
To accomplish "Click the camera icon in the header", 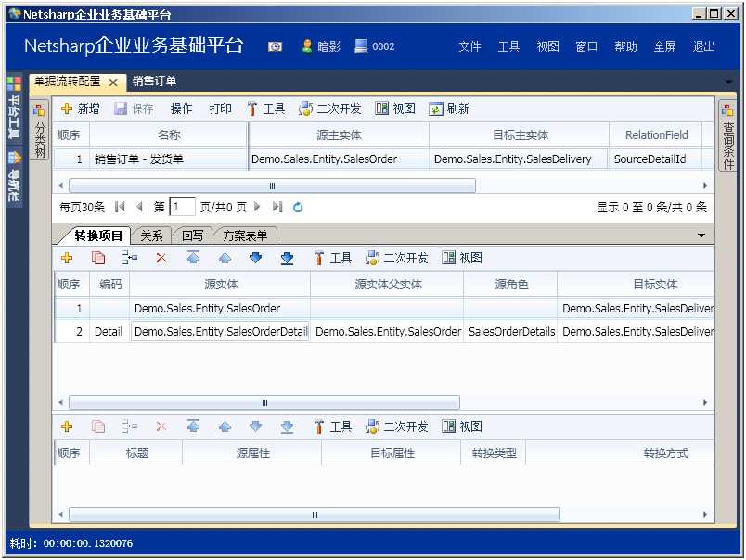I will 275,46.
